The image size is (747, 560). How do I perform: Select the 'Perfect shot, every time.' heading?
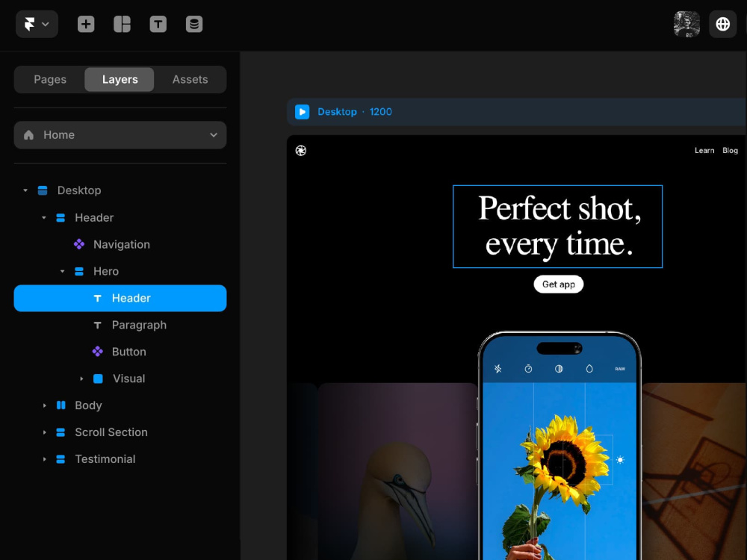pyautogui.click(x=557, y=226)
